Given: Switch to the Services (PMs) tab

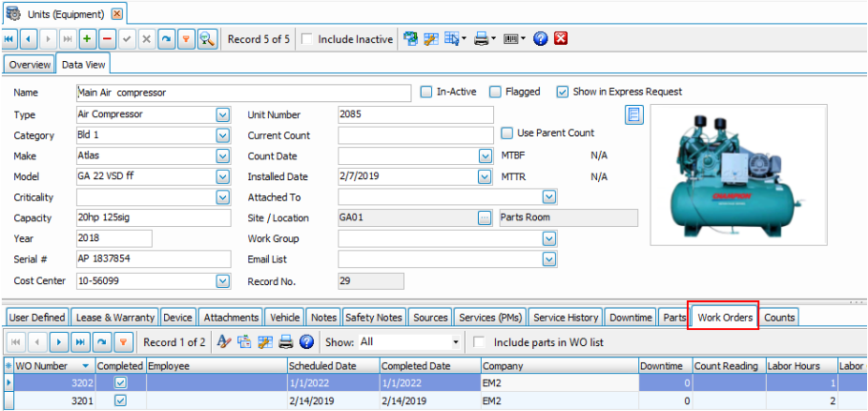Looking at the screenshot, I should pos(489,318).
